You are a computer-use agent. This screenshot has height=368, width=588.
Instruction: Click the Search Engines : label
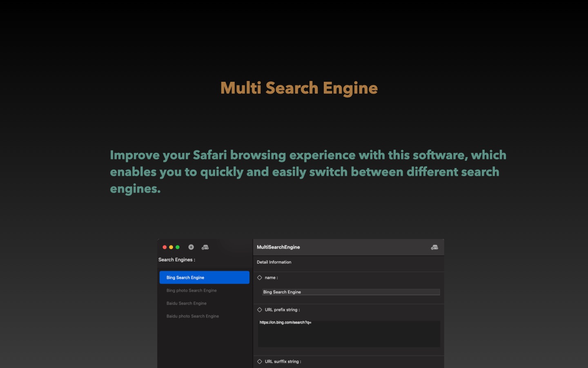tap(177, 260)
